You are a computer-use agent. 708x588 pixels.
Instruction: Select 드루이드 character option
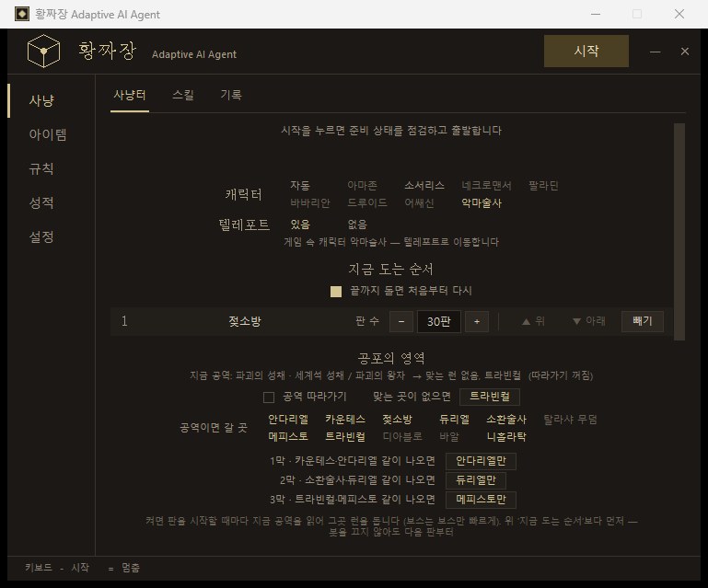pyautogui.click(x=367, y=203)
